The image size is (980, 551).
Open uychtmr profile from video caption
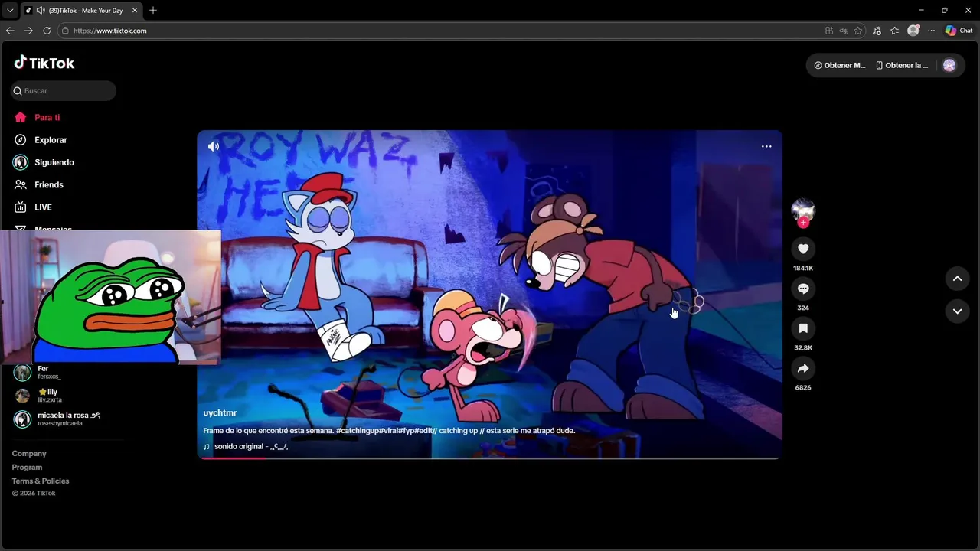coord(220,413)
